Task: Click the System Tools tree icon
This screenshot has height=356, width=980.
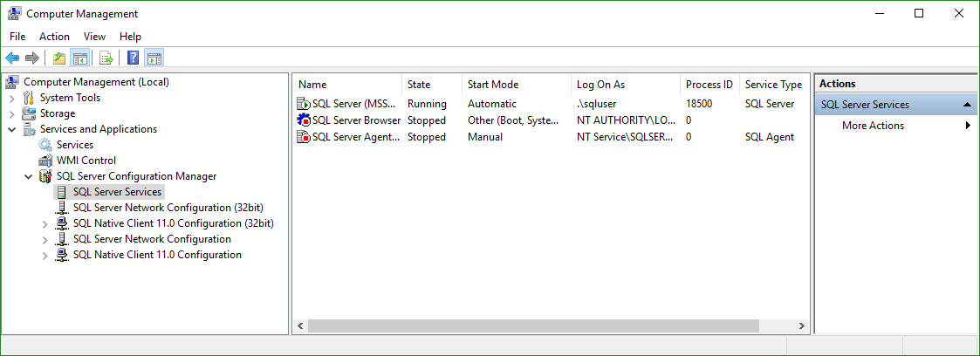Action: coord(29,98)
